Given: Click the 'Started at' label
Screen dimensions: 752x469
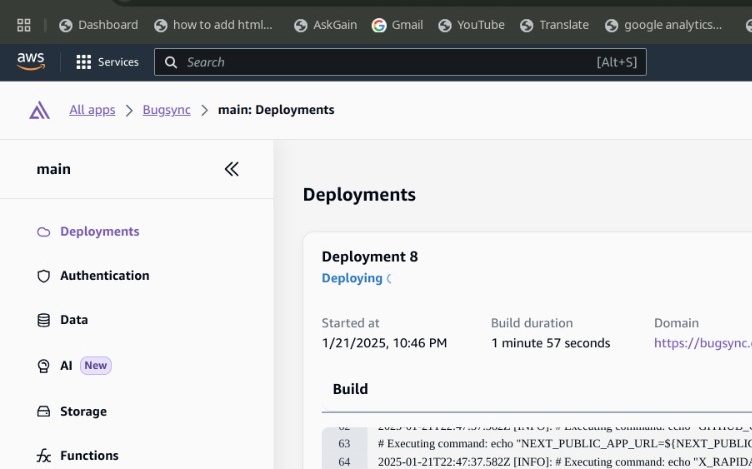Looking at the screenshot, I should click(x=351, y=323).
